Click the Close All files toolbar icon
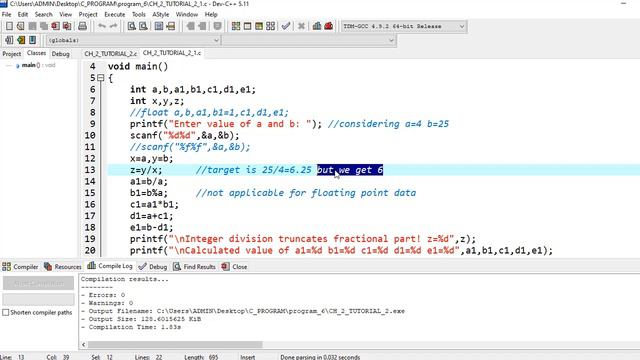Viewport: 640px width, 360px height. (67, 27)
